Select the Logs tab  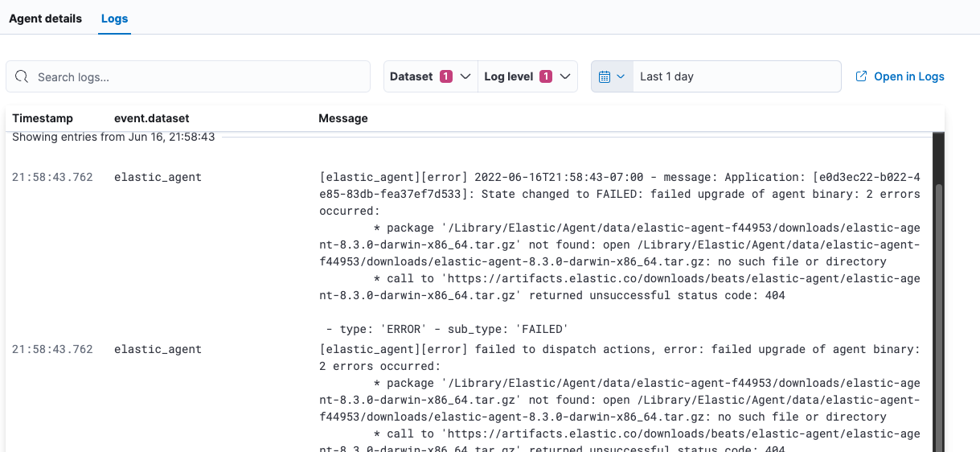[x=114, y=18]
